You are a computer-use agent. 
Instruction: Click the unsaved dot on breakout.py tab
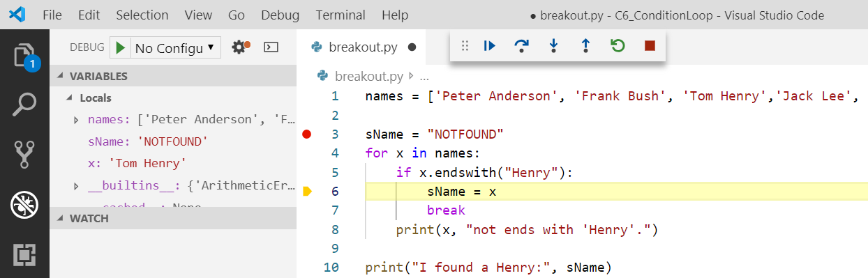(x=412, y=47)
